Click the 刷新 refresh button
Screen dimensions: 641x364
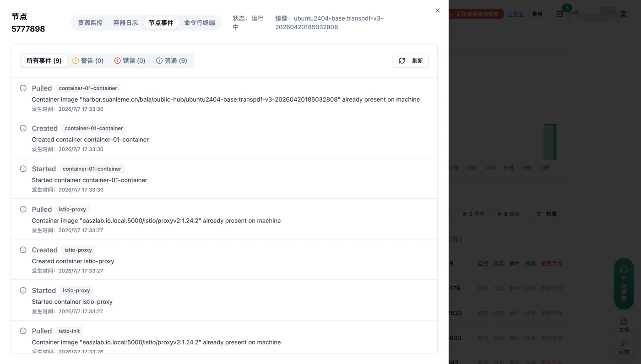tap(410, 60)
